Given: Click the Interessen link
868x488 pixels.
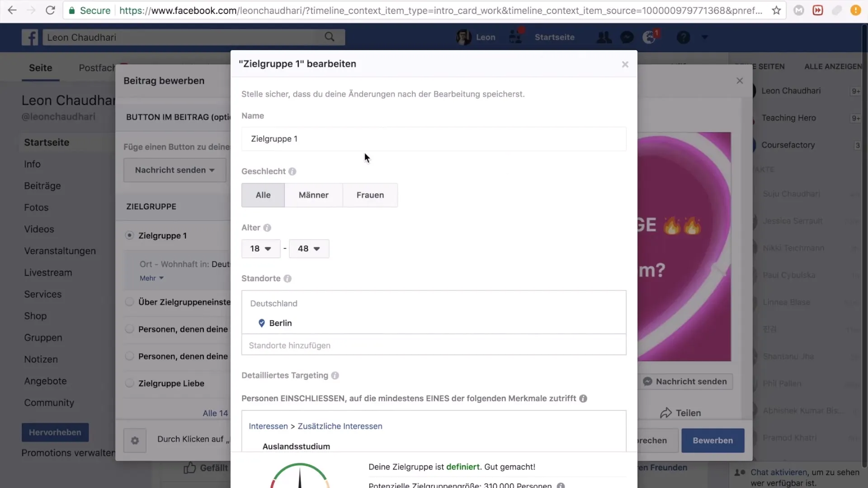Looking at the screenshot, I should tap(268, 427).
